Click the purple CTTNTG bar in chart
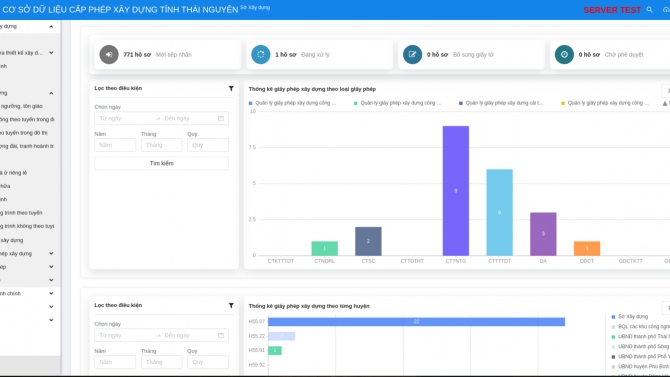 tap(455, 191)
